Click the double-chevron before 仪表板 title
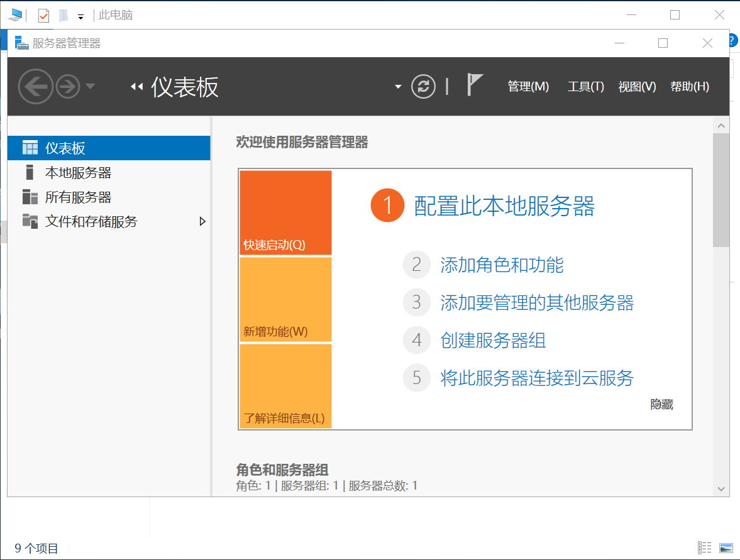The width and height of the screenshot is (740, 560). [x=137, y=87]
